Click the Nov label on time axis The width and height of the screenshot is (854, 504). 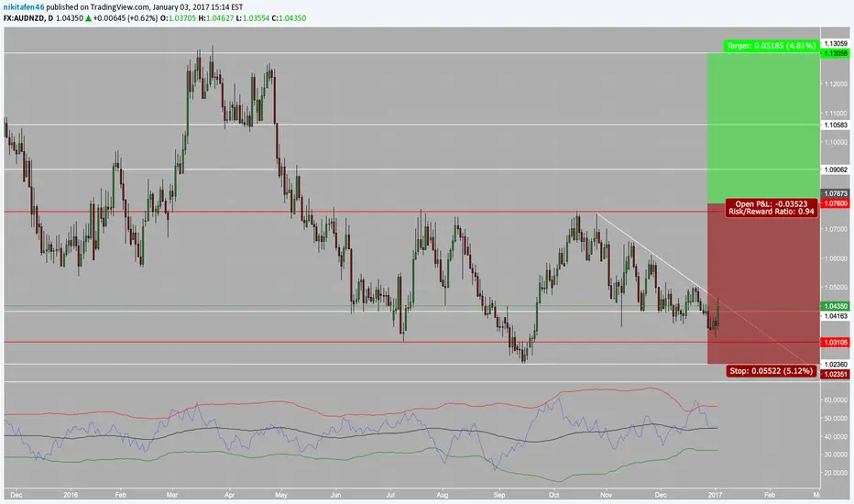(606, 495)
